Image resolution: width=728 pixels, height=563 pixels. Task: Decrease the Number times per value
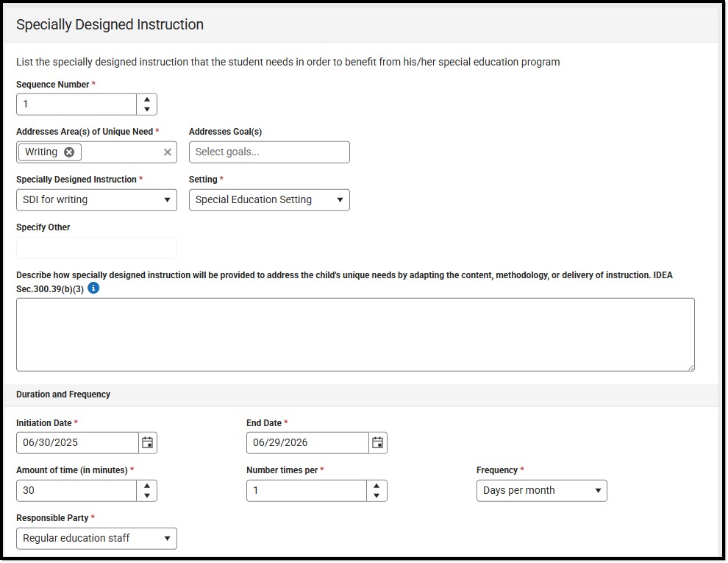[x=377, y=495]
